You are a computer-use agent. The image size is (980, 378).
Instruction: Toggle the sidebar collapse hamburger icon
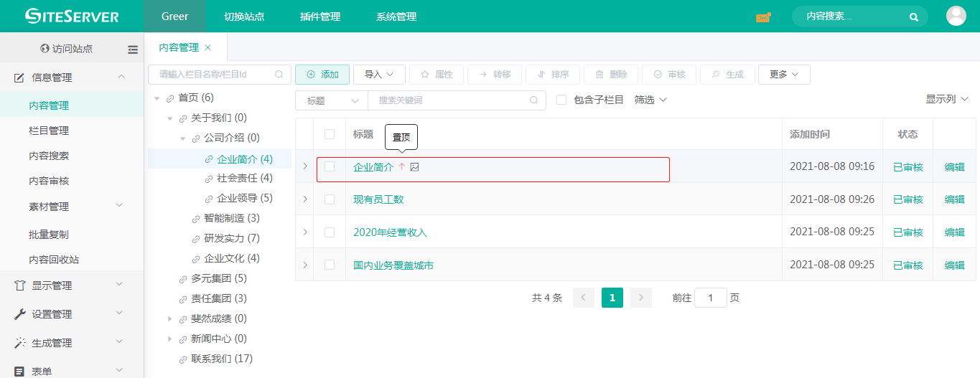point(133,49)
